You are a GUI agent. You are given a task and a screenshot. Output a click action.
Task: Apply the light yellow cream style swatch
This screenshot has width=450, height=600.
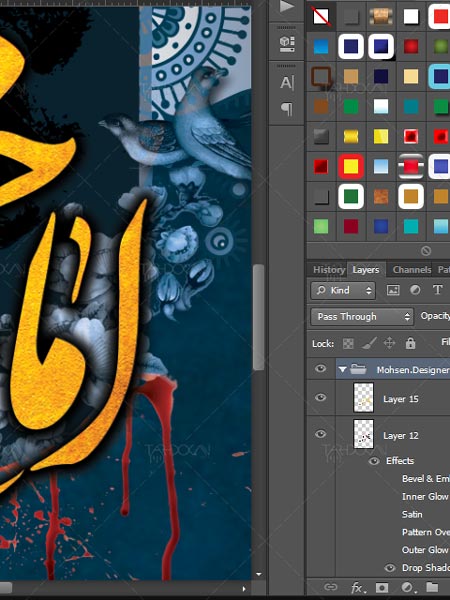click(x=411, y=77)
